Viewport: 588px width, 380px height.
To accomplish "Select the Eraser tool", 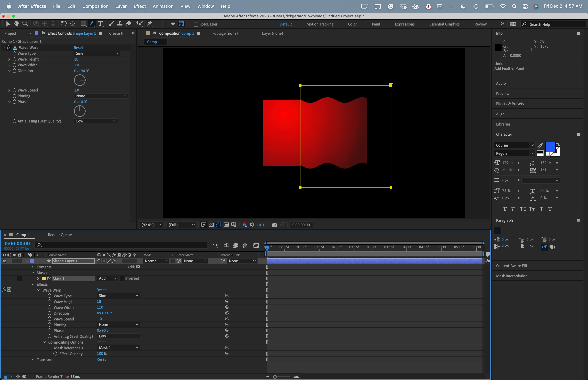I will [128, 24].
